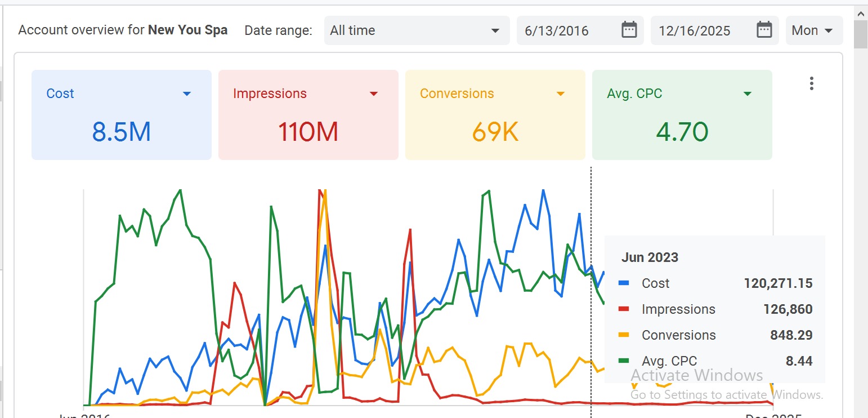The image size is (868, 418).
Task: Open the calendar picker for the end date
Action: pyautogui.click(x=763, y=30)
